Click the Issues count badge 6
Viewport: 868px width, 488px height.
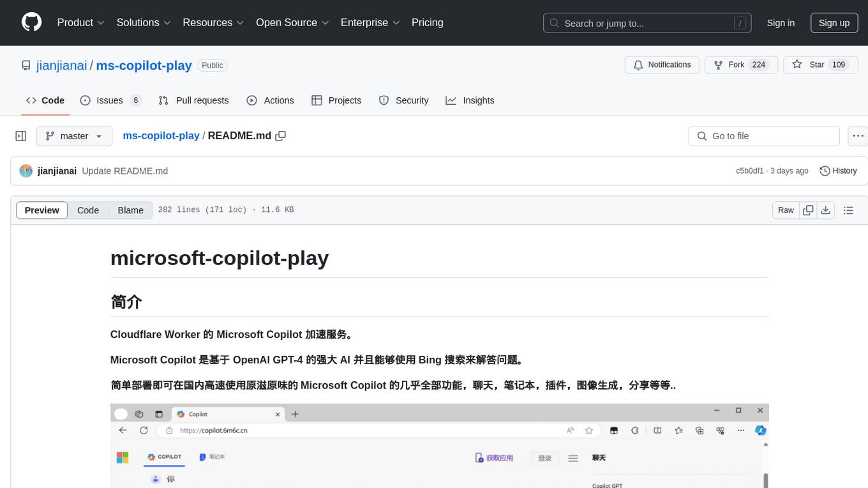tap(135, 100)
